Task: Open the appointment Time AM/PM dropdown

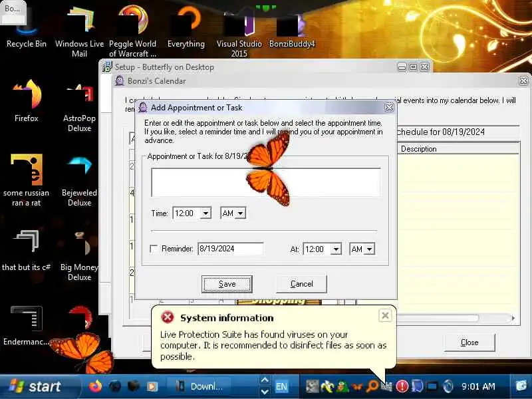Action: tap(241, 213)
